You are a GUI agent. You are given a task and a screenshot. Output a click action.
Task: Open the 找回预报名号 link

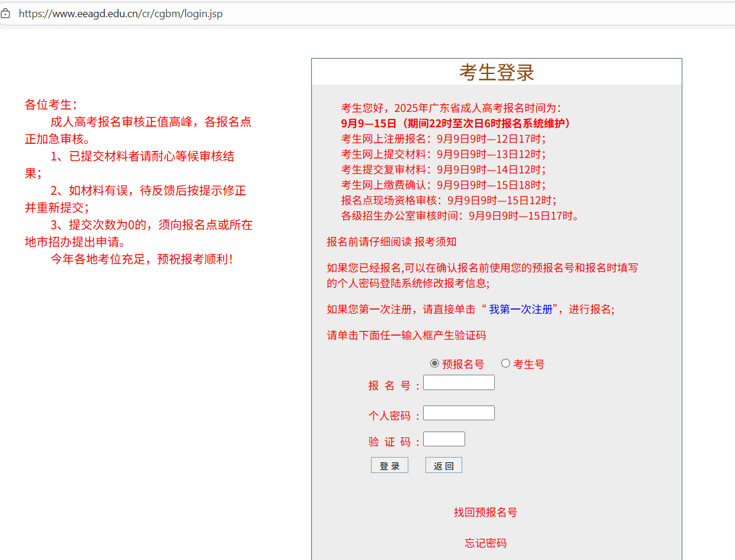[x=485, y=513]
